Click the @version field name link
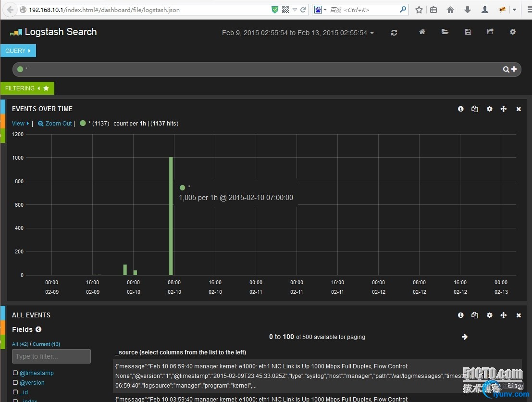Screen dimensions: 532x402 [32, 383]
